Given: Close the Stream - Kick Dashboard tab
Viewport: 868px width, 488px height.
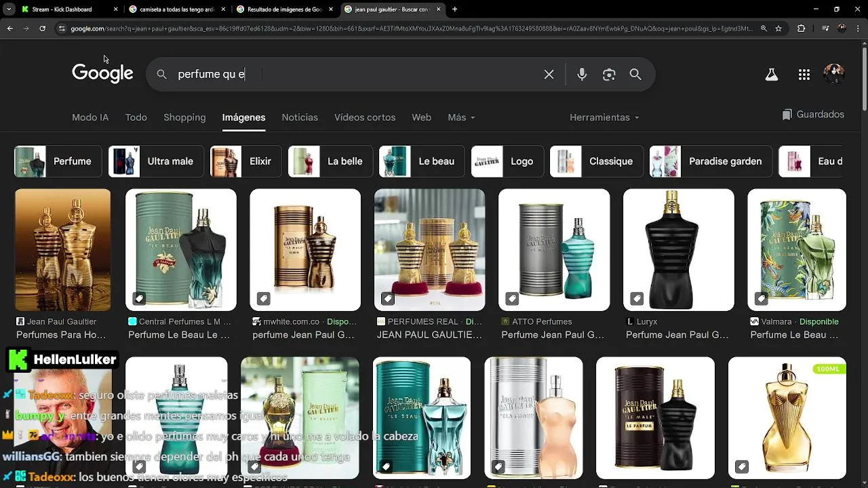Looking at the screenshot, I should pyautogui.click(x=115, y=9).
